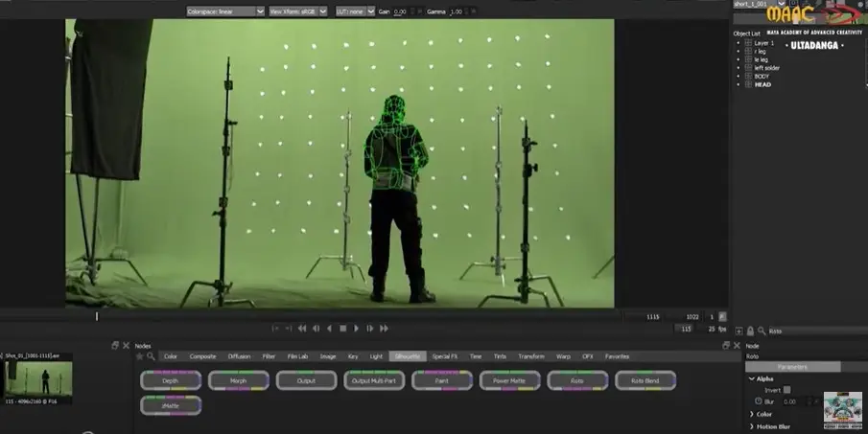
Task: Select the Morph node button
Action: 239,380
